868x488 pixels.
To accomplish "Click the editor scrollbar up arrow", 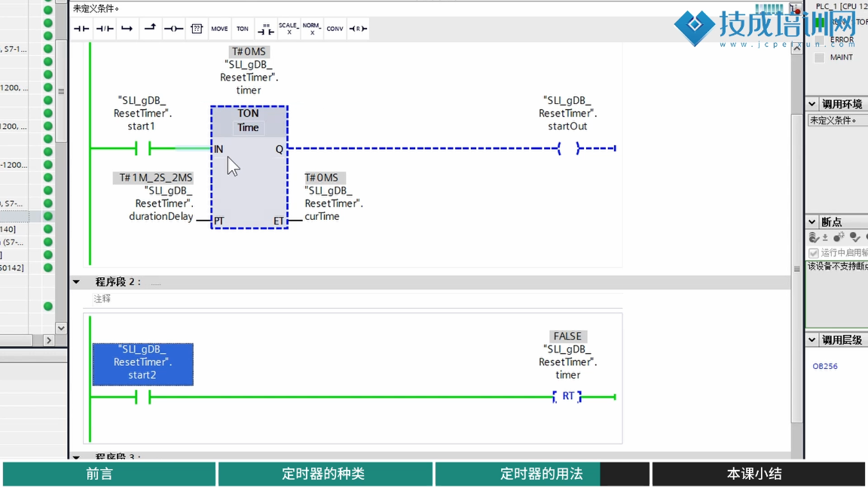I will [797, 48].
